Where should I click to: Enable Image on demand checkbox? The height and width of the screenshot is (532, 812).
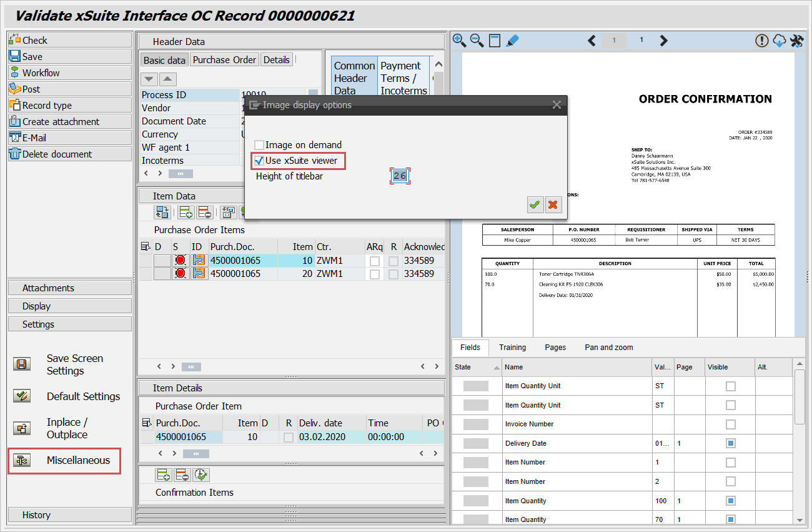click(x=259, y=145)
